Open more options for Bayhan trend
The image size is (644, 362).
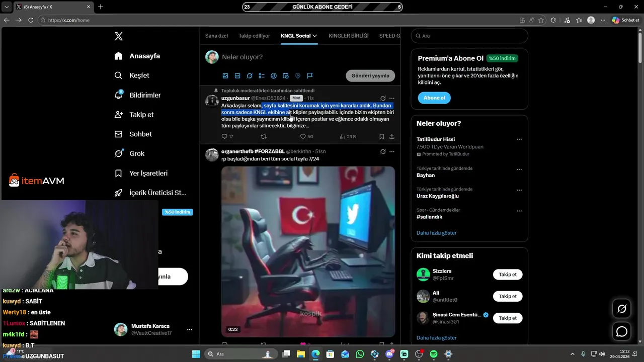coord(519,169)
